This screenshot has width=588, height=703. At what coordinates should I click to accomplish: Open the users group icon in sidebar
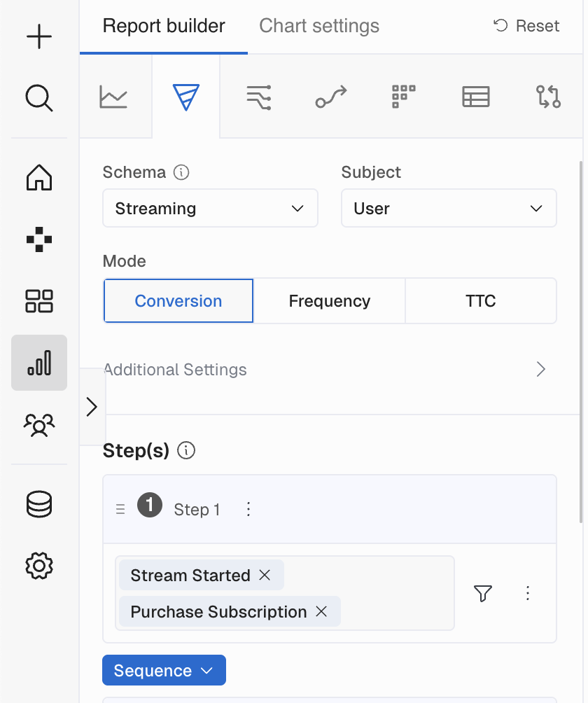(x=39, y=424)
